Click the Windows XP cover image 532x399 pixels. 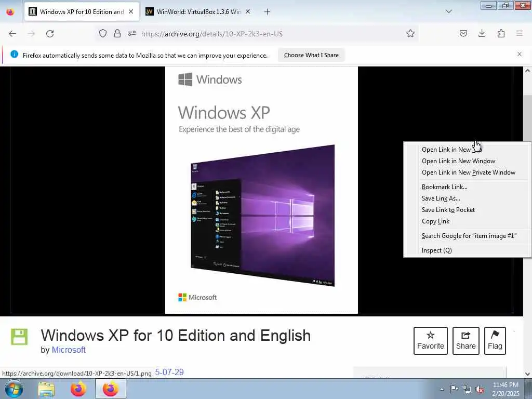[261, 190]
